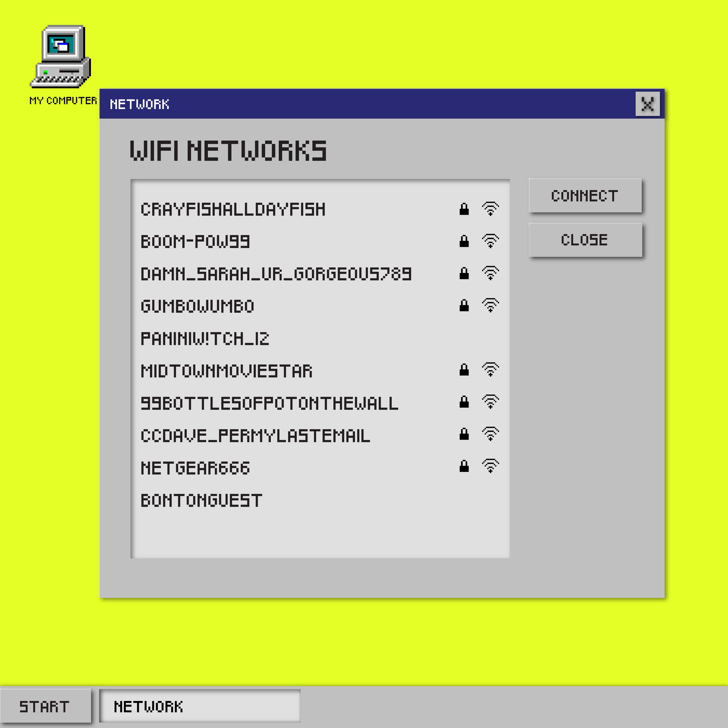Choose the MIDTOWNMOVIESTAR network name
Image resolution: width=728 pixels, height=728 pixels.
pyautogui.click(x=226, y=371)
